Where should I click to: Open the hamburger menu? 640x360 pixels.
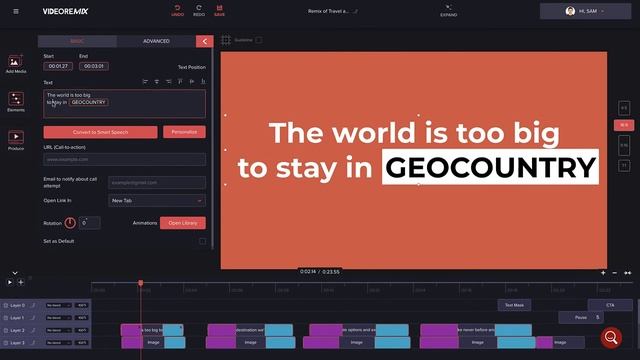point(16,11)
